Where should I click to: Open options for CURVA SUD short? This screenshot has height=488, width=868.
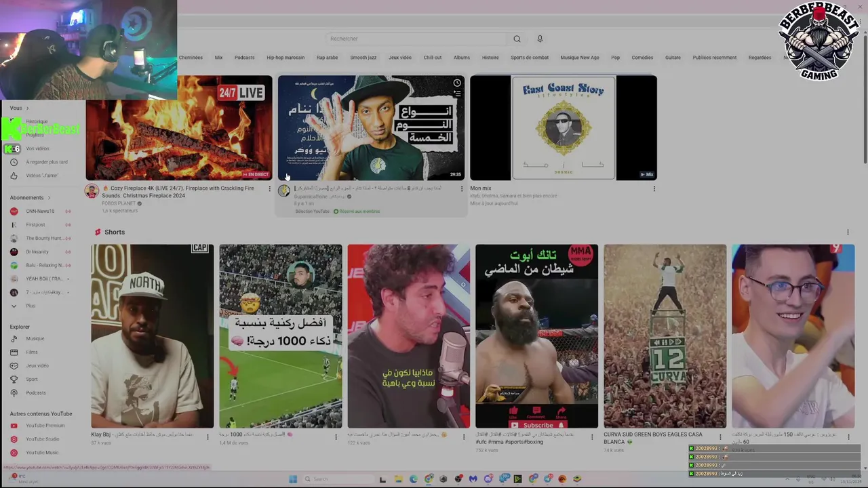coord(720,437)
